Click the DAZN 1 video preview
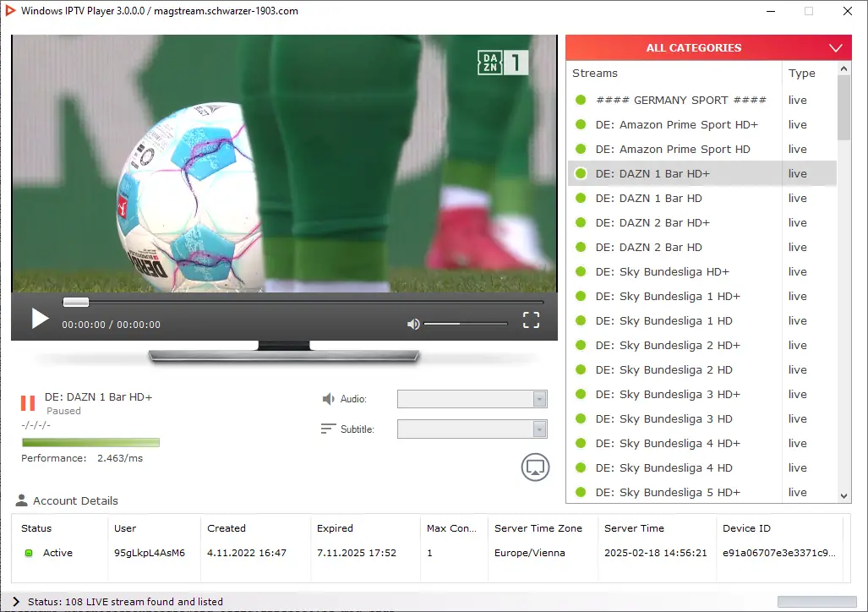Image resolution: width=868 pixels, height=612 pixels. 284,163
